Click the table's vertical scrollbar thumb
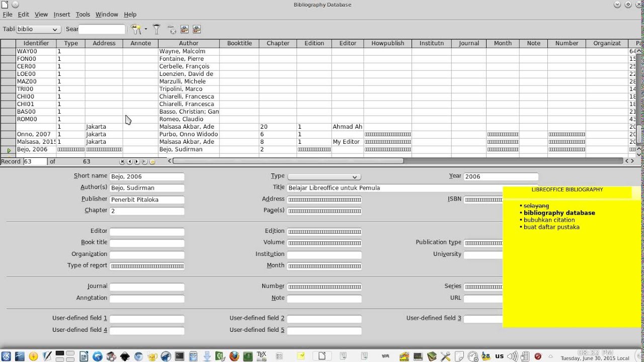644x362 pixels. [639, 133]
